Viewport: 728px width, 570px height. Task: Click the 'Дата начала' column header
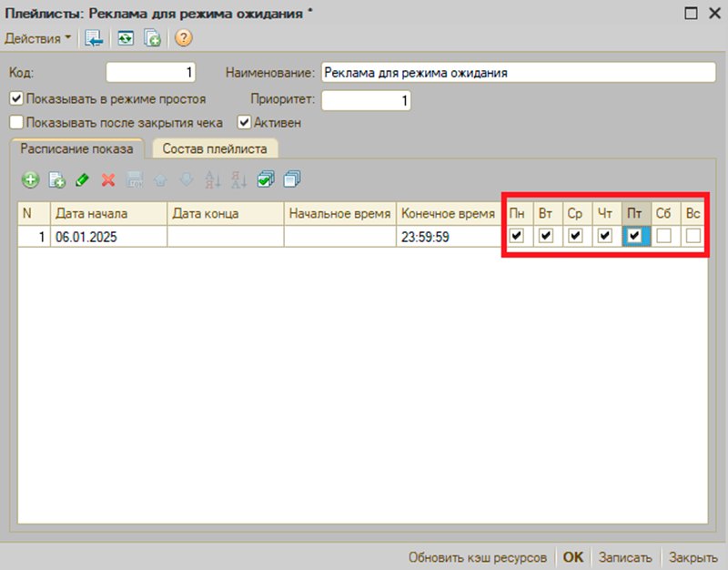(x=108, y=214)
